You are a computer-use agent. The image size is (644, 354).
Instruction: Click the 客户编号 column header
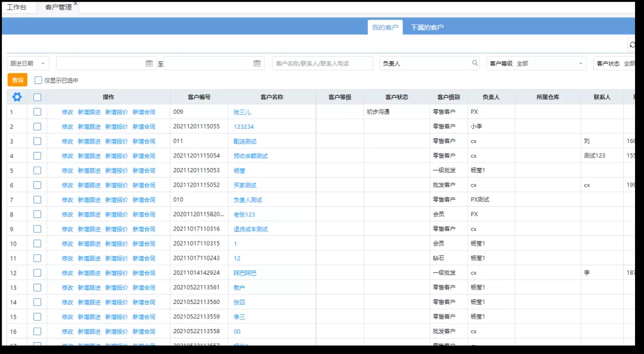[199, 97]
